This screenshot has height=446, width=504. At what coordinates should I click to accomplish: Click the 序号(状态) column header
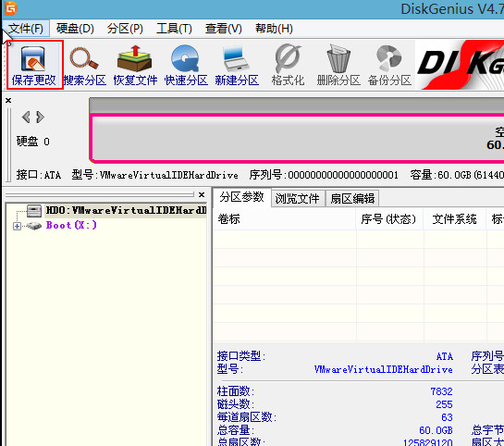tap(389, 219)
